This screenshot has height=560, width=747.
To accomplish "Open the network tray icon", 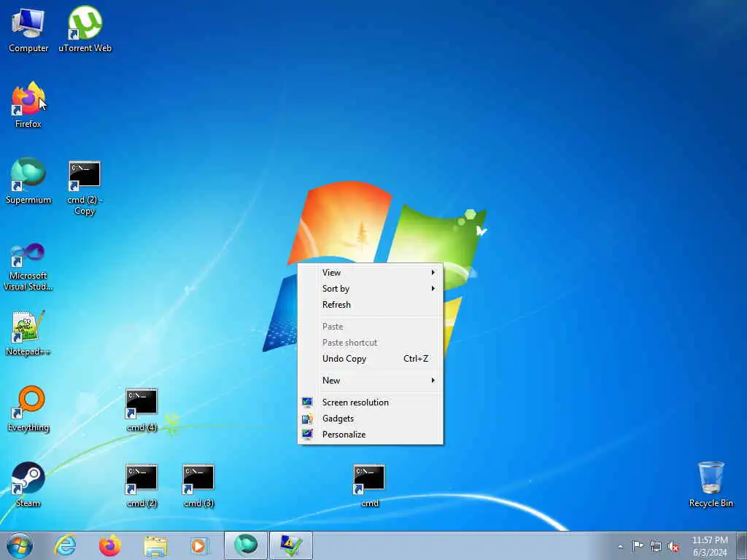I will pos(656,546).
